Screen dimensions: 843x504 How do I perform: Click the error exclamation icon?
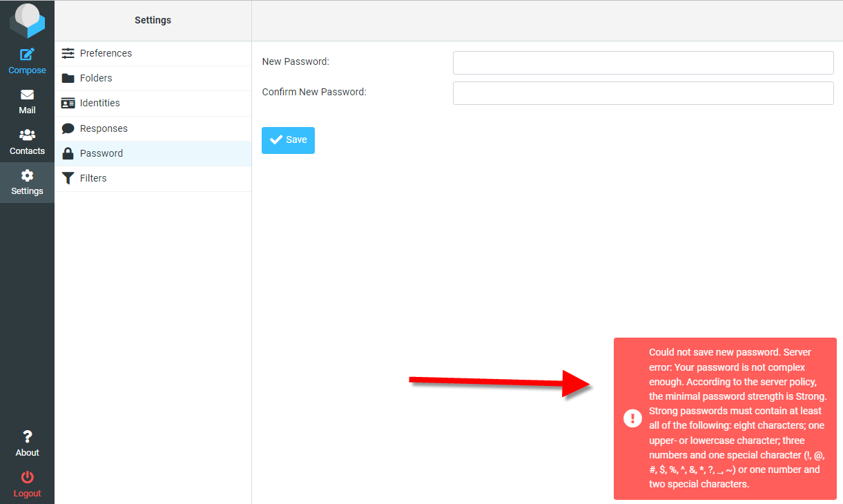coord(632,418)
